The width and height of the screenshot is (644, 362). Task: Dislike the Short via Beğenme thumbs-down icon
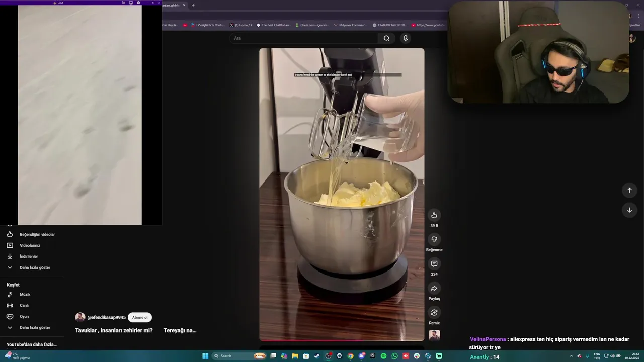coord(434,239)
